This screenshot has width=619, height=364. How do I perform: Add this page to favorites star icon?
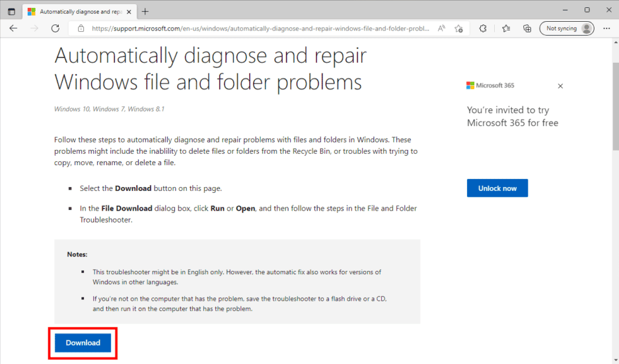[458, 28]
